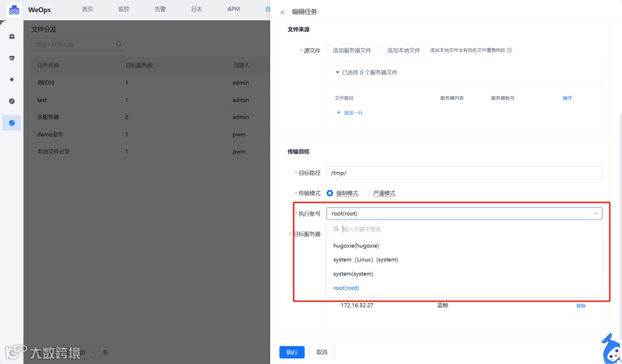Image resolution: width=622 pixels, height=364 pixels.
Task: Open the page size dropdown at bottom of list
Action: [x=89, y=352]
